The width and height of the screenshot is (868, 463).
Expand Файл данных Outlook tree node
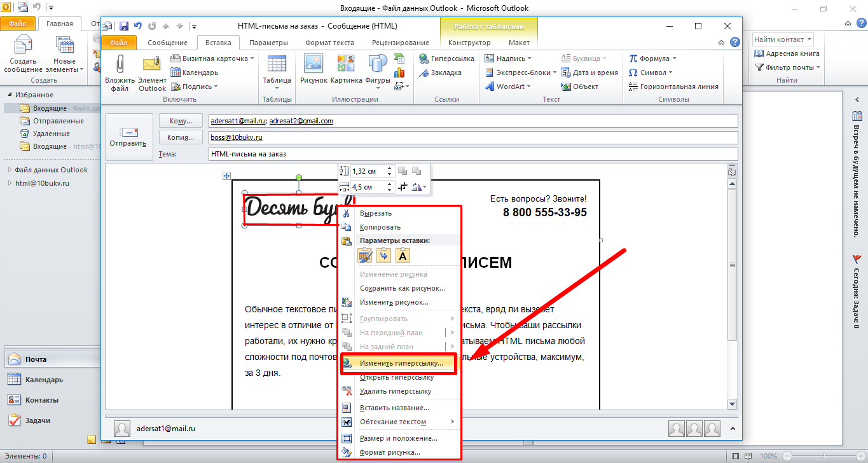(x=10, y=170)
